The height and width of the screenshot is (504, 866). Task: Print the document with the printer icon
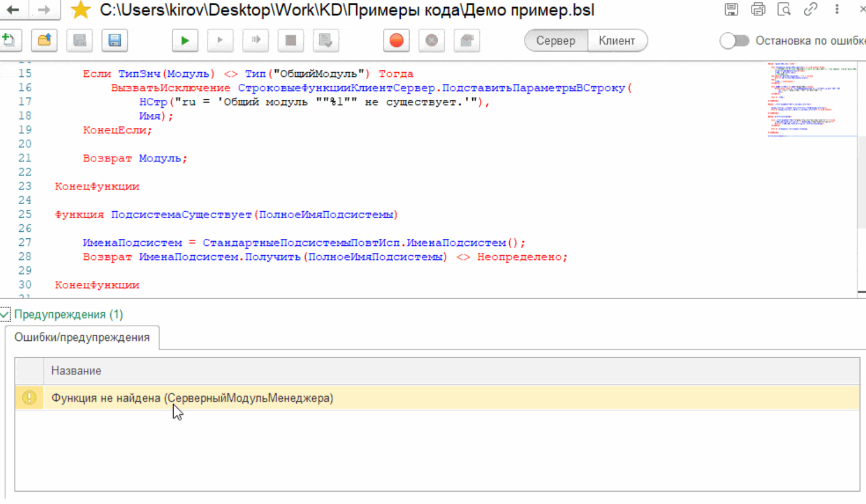point(758,9)
